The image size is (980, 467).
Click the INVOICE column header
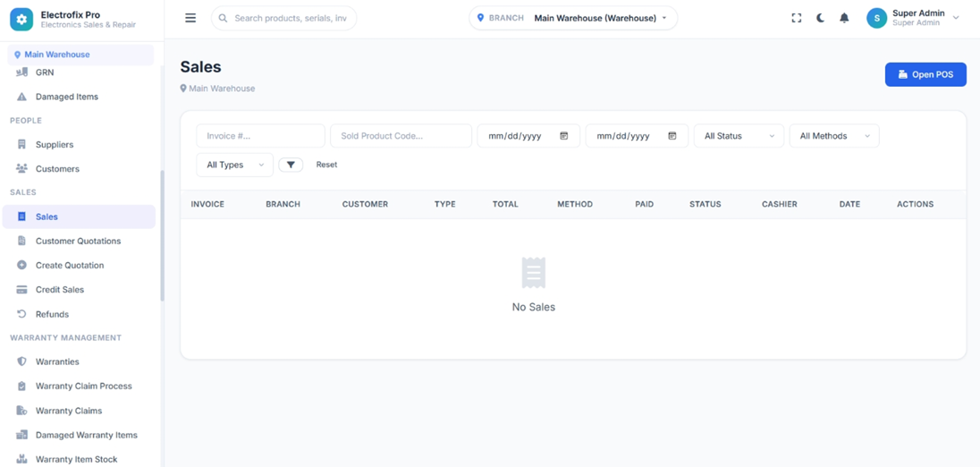pyautogui.click(x=207, y=205)
